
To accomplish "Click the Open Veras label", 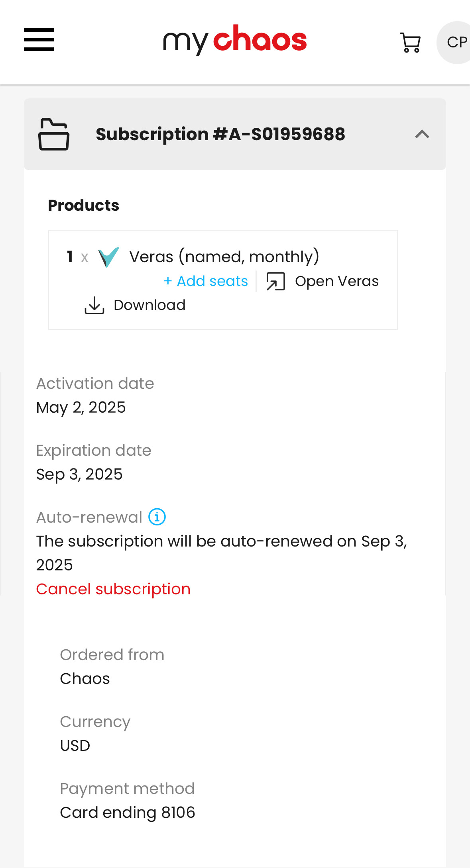I will point(337,281).
